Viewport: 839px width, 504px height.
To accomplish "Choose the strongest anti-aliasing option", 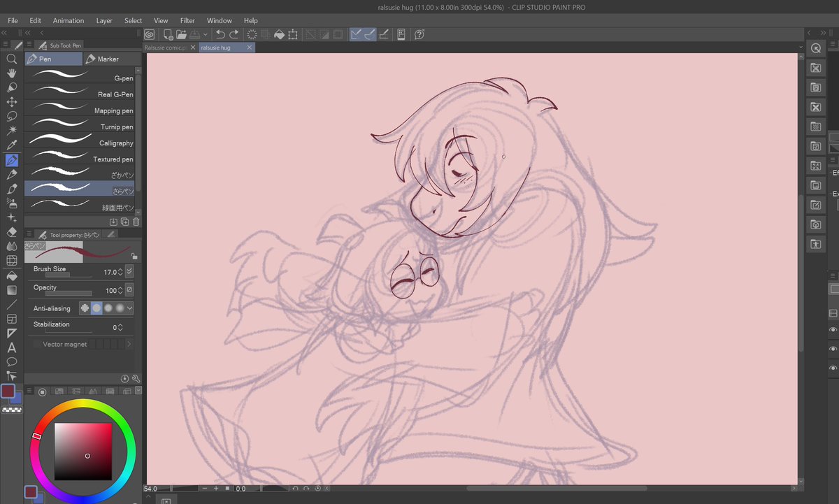I will (120, 308).
